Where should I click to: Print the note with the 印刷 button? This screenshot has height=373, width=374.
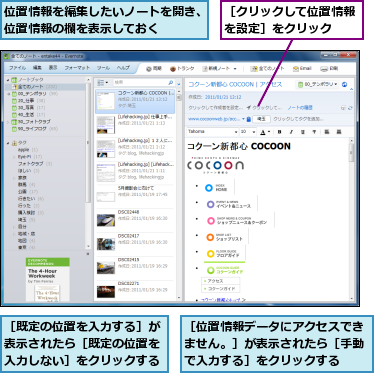[329, 69]
